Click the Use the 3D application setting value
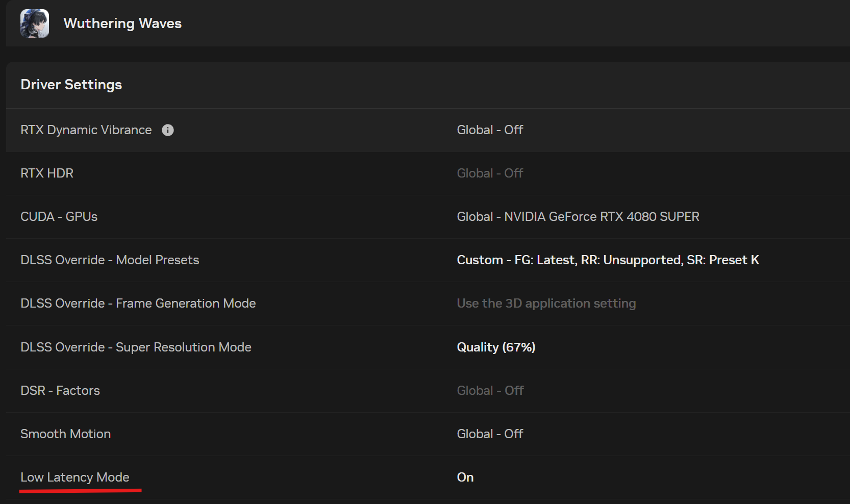 [546, 304]
